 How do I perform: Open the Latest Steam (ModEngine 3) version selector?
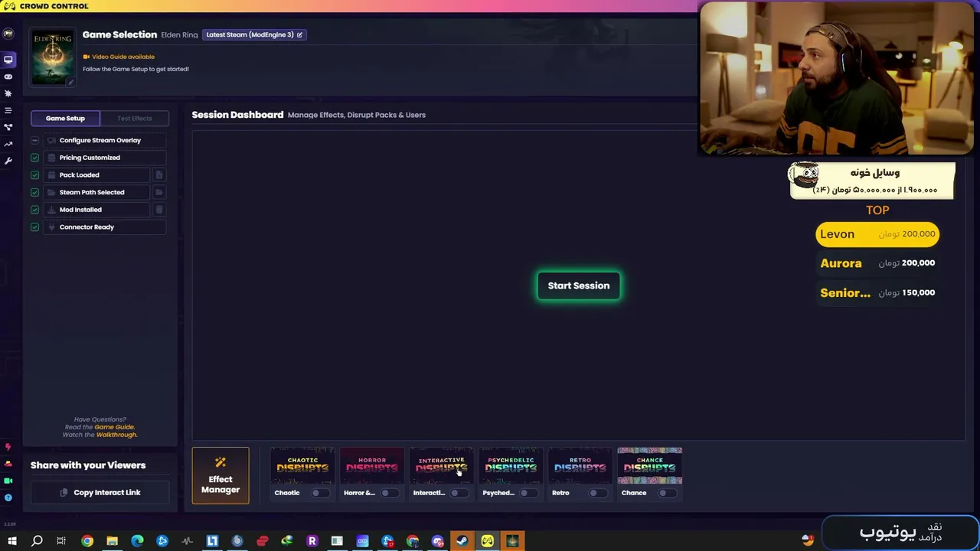pos(254,34)
